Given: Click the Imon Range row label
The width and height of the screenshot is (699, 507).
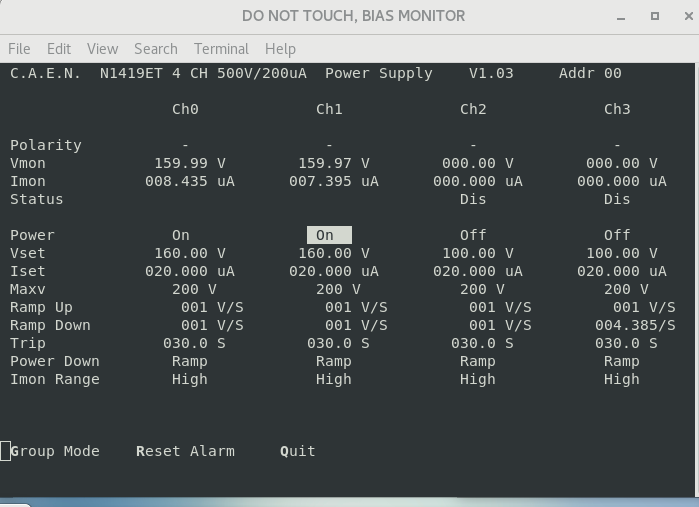Looking at the screenshot, I should point(55,379).
